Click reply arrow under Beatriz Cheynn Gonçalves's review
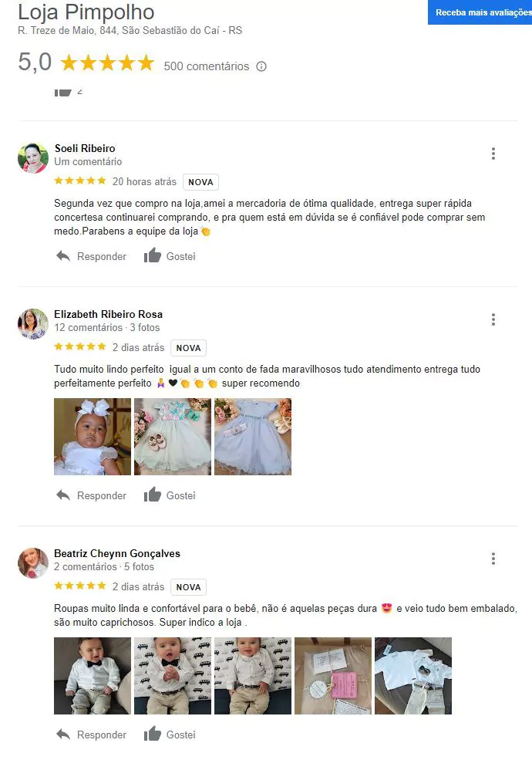Screen dimensions: 532x760 (x=63, y=735)
